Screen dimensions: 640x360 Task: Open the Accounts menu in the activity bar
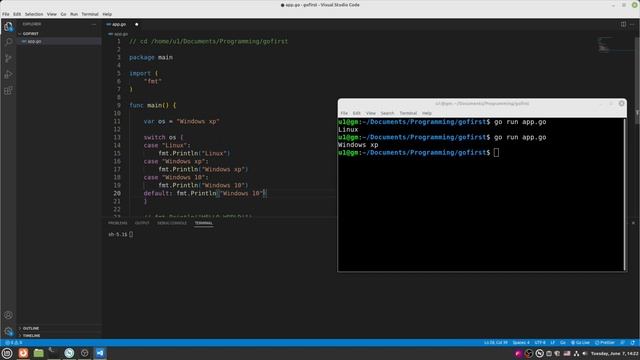(9, 315)
